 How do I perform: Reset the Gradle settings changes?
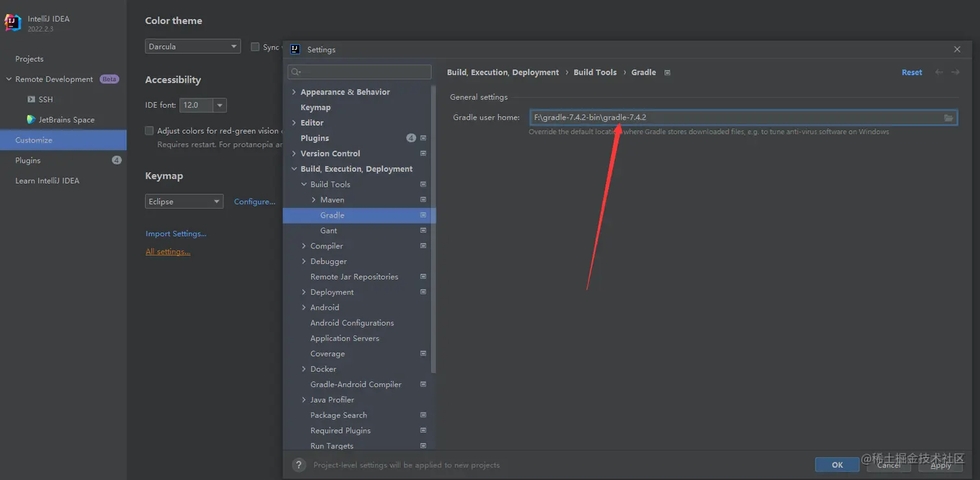point(912,73)
